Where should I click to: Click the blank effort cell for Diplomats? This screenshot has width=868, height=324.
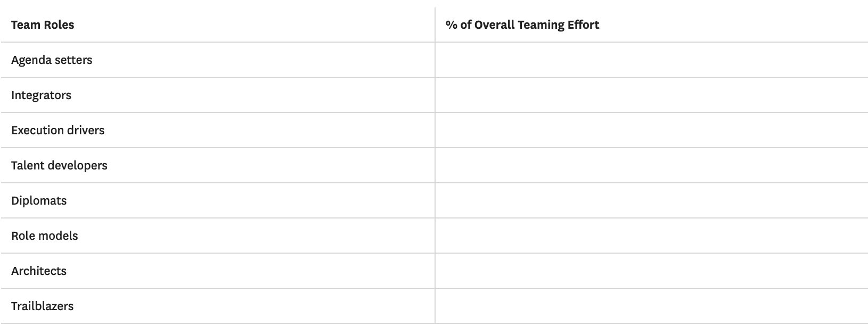click(651, 201)
